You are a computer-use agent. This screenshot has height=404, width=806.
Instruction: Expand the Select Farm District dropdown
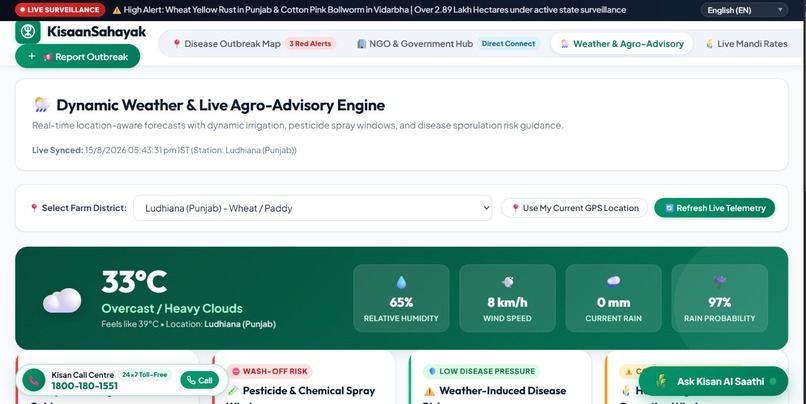[313, 208]
